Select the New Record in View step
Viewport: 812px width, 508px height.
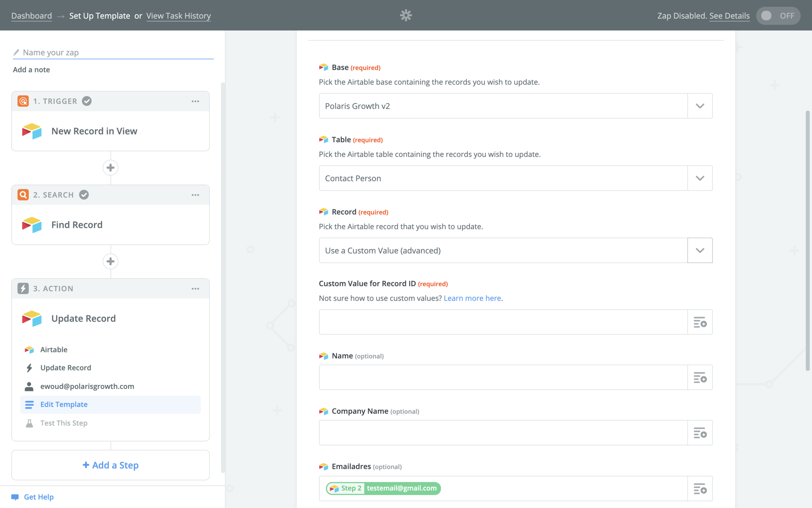click(x=110, y=131)
